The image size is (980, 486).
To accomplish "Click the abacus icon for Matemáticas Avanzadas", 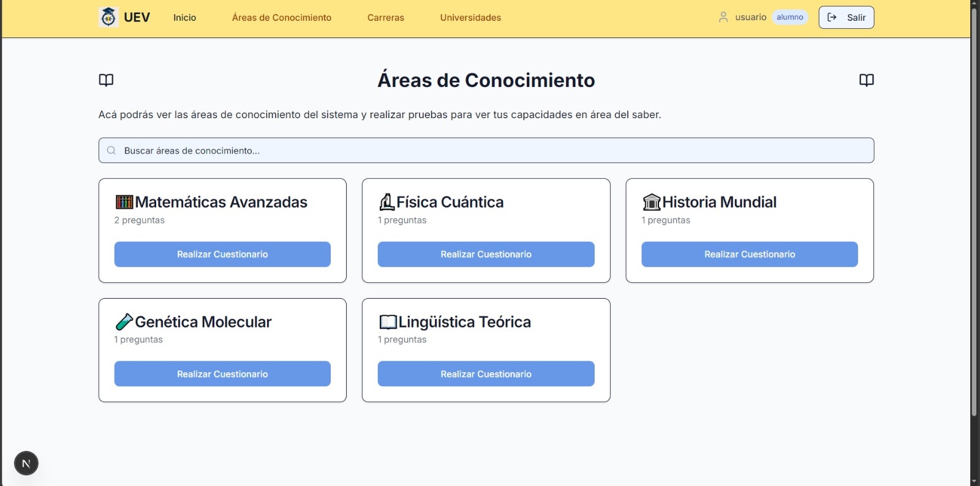I will click(x=124, y=202).
